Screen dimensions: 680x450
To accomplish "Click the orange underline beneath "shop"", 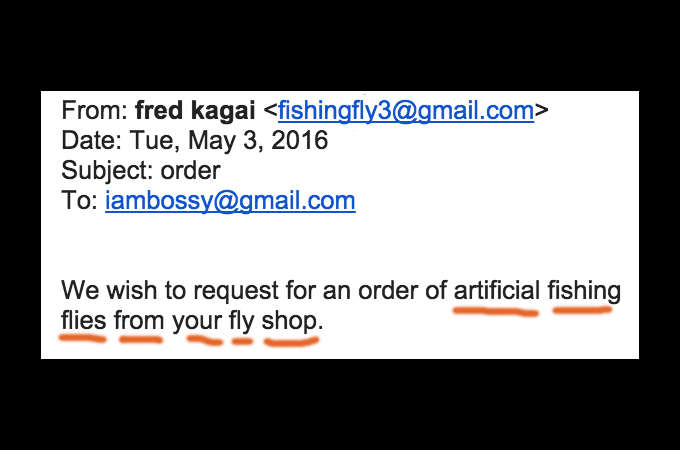I will [291, 342].
